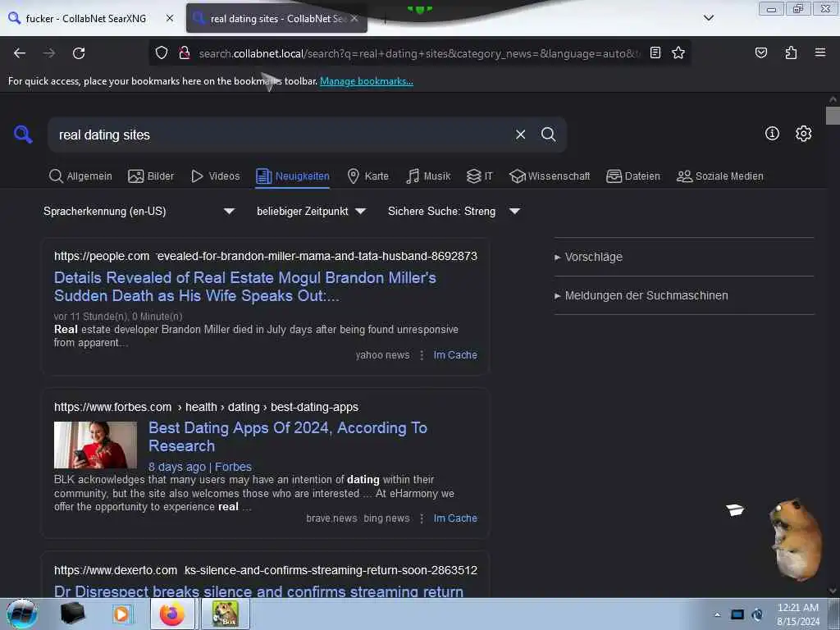Reload the current page
The image size is (840, 630).
point(79,53)
